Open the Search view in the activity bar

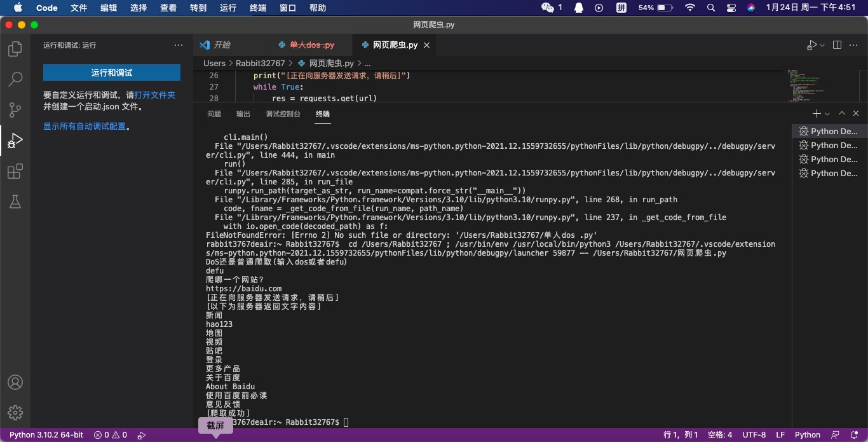(15, 79)
